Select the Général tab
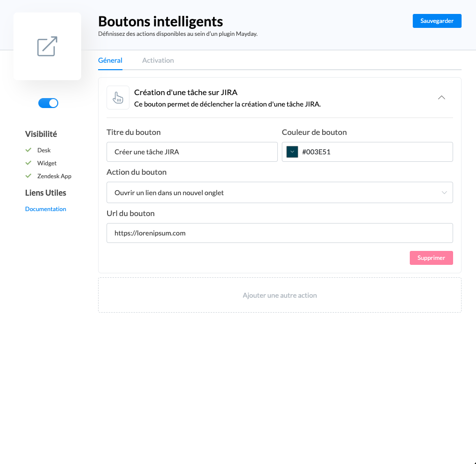This screenshot has width=476, height=464. [110, 60]
